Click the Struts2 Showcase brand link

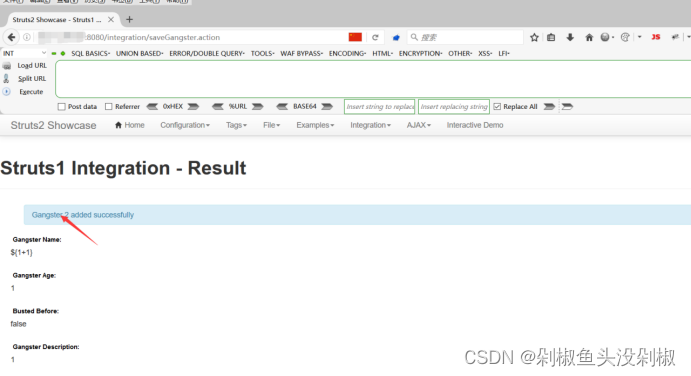(53, 125)
